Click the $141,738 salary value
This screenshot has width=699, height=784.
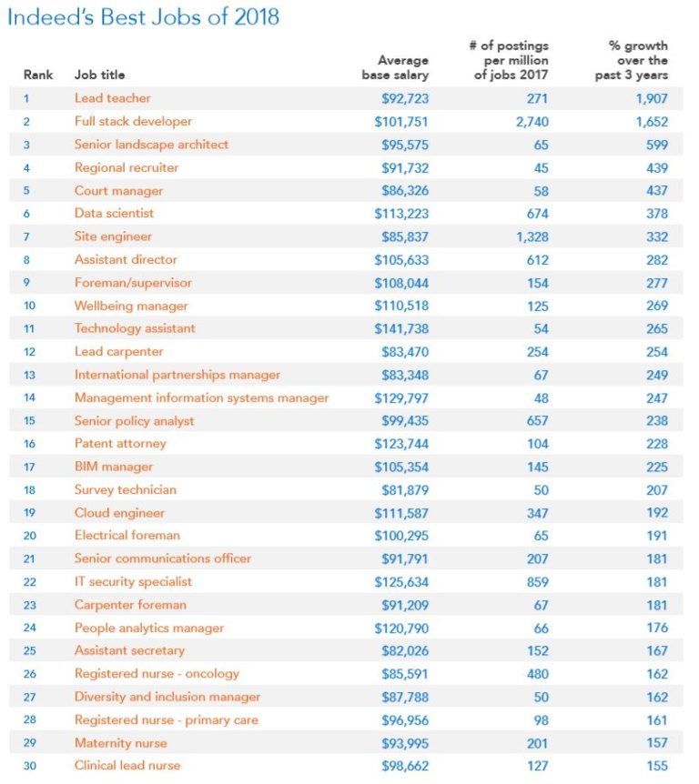click(401, 329)
